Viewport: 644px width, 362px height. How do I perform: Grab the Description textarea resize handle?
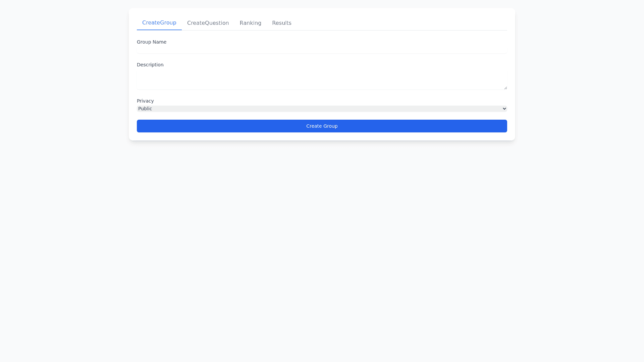tap(505, 88)
